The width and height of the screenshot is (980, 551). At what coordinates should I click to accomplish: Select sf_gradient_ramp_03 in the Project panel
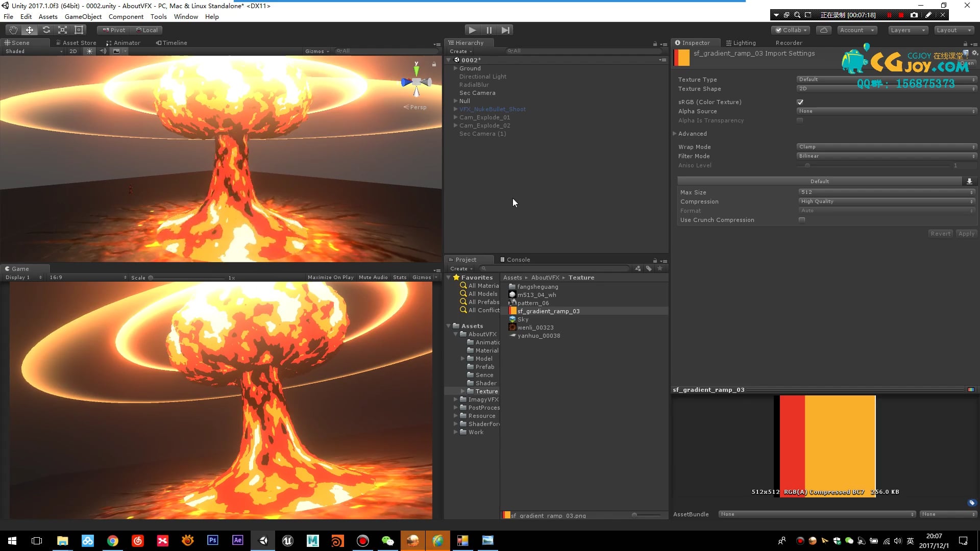[548, 311]
